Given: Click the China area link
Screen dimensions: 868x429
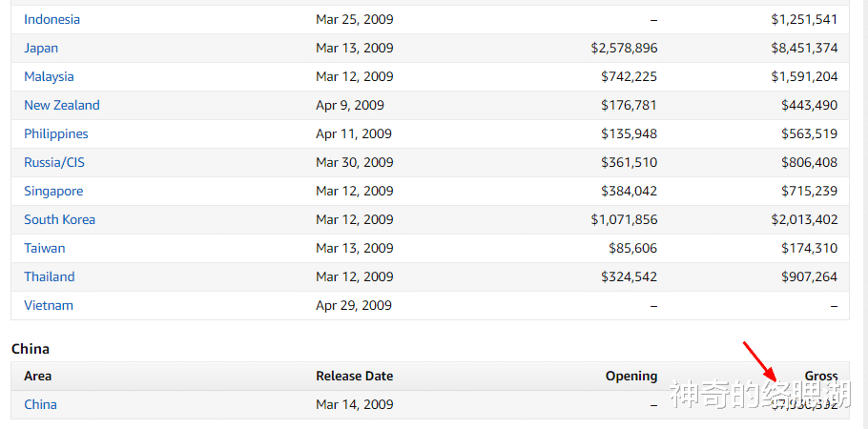Looking at the screenshot, I should [x=40, y=404].
